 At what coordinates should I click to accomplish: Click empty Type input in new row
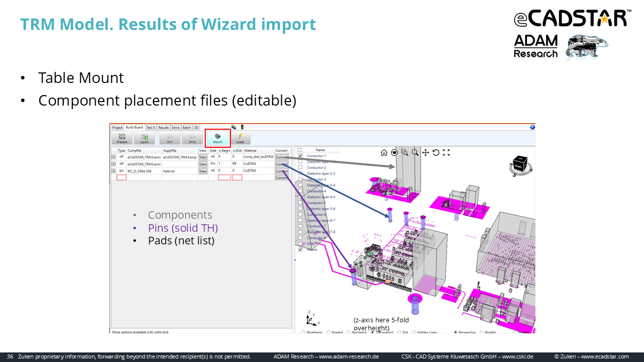[x=121, y=178]
